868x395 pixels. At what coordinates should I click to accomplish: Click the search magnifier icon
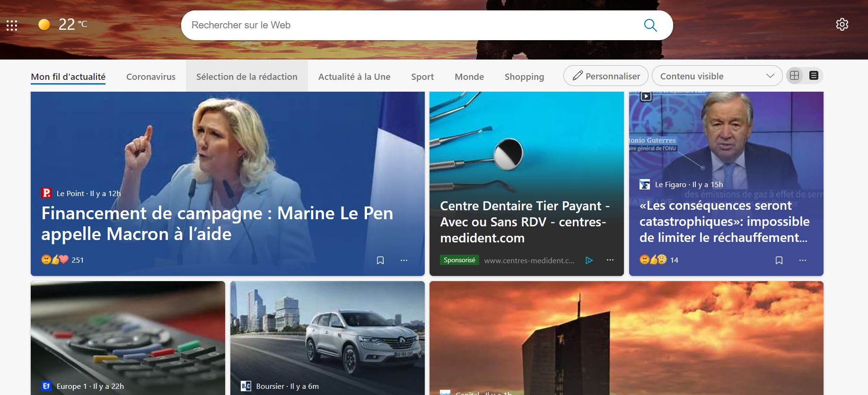pyautogui.click(x=650, y=25)
